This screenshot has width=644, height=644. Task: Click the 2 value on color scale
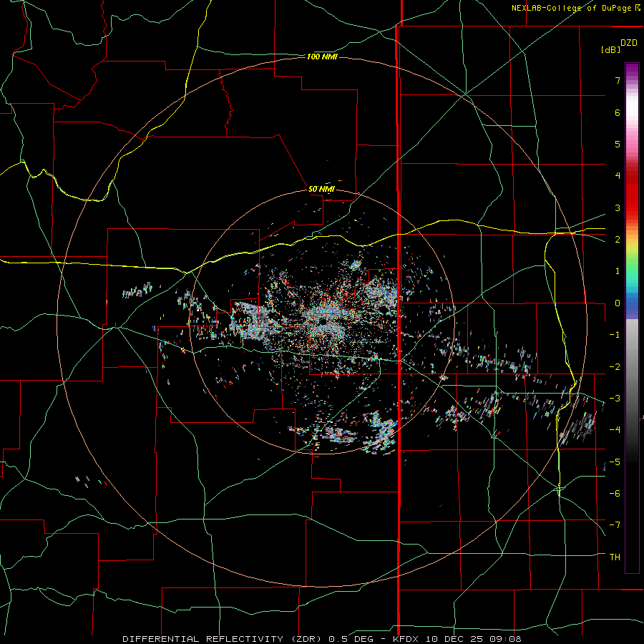618,240
